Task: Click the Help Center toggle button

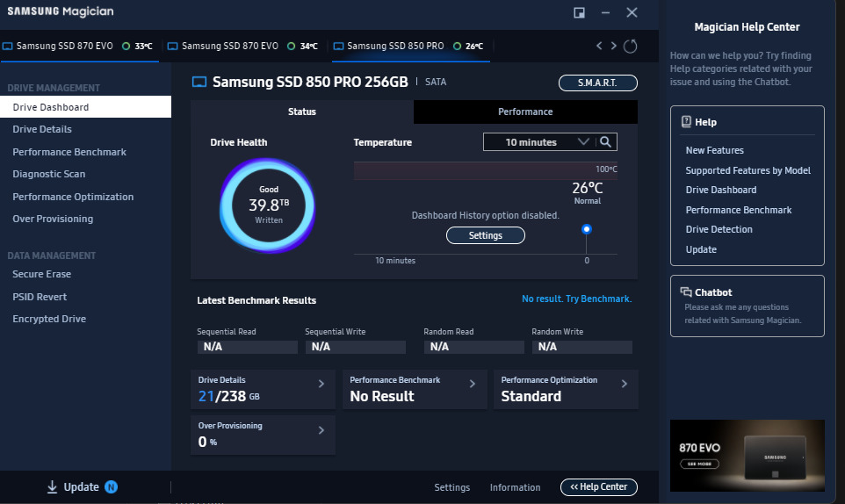Action: (599, 486)
